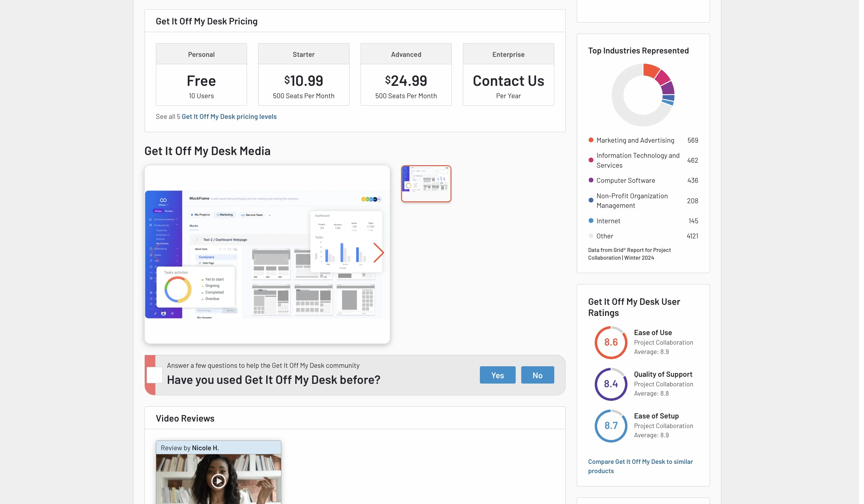
Task: Select the Starter $10.99 pricing card
Action: (304, 74)
